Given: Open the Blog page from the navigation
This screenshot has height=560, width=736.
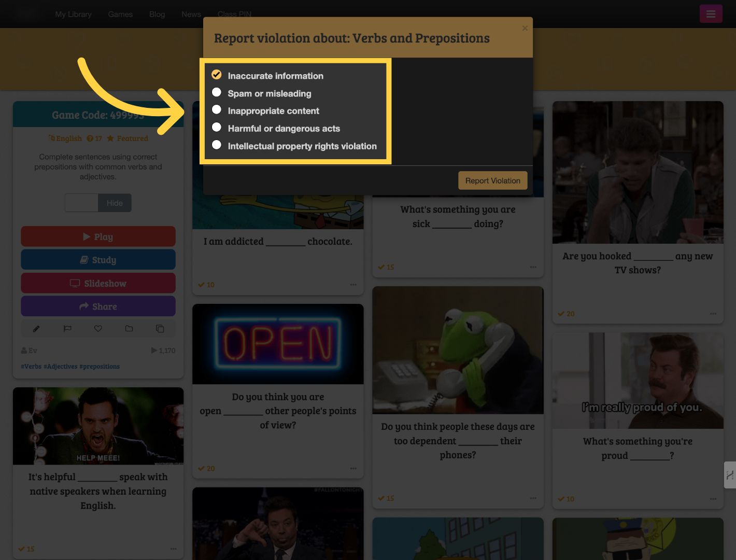Looking at the screenshot, I should click(x=157, y=14).
